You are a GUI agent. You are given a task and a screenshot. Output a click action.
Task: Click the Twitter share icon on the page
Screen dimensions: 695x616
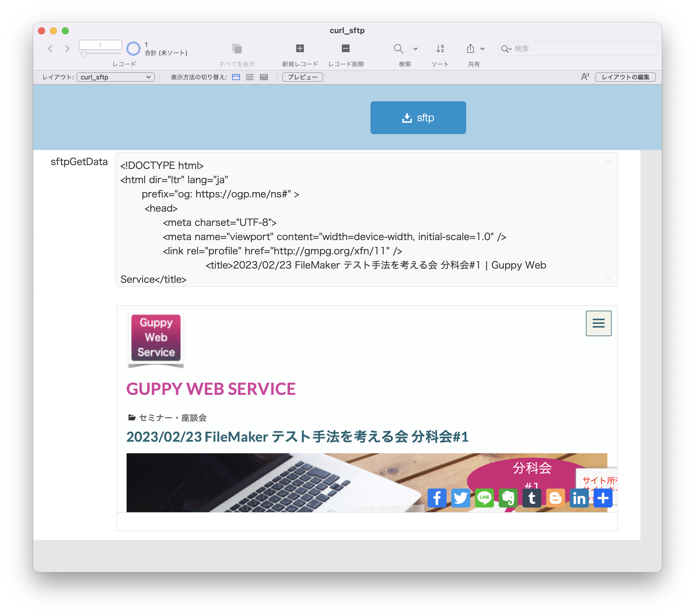coord(461,498)
